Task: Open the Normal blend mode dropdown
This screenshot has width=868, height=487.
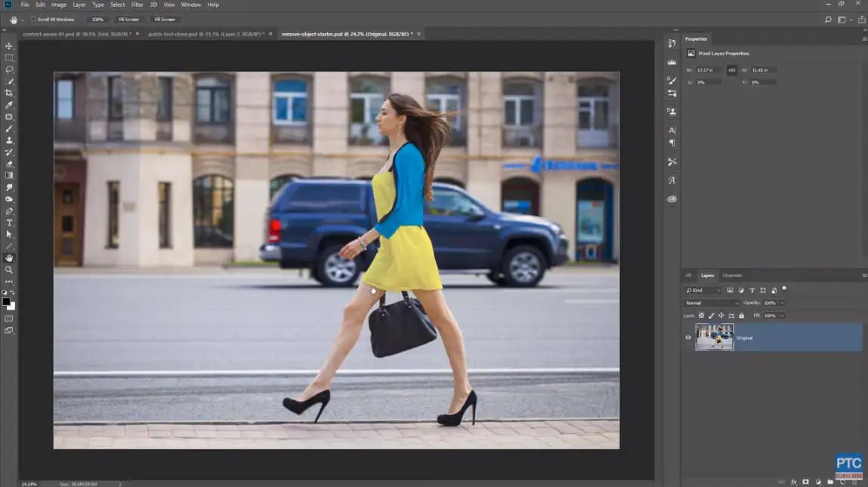Action: tap(712, 303)
